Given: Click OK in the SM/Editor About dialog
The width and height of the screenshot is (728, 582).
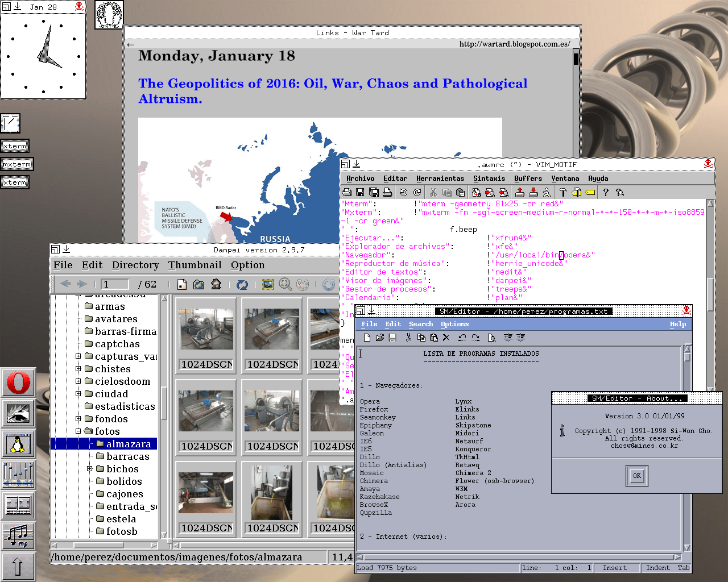Looking at the screenshot, I should click(x=637, y=476).
